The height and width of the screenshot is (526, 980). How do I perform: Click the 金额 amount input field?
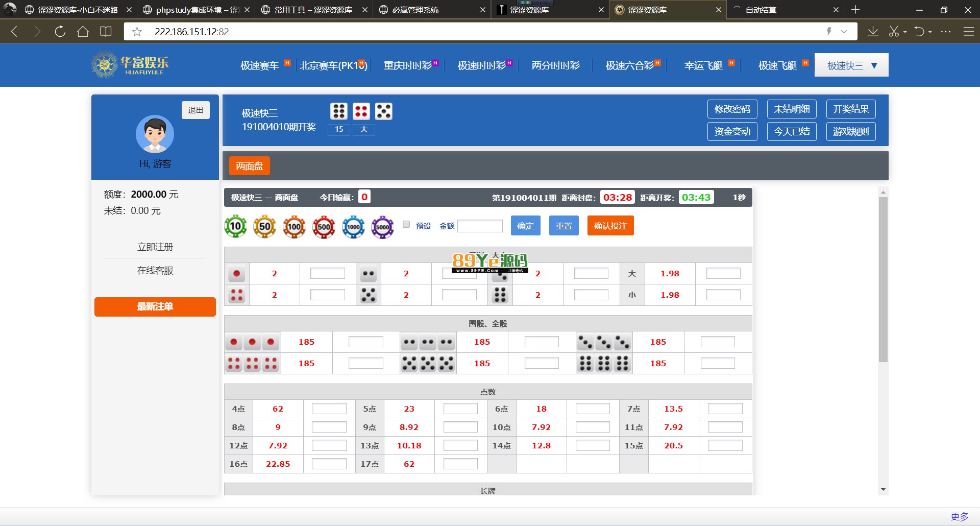pyautogui.click(x=480, y=226)
